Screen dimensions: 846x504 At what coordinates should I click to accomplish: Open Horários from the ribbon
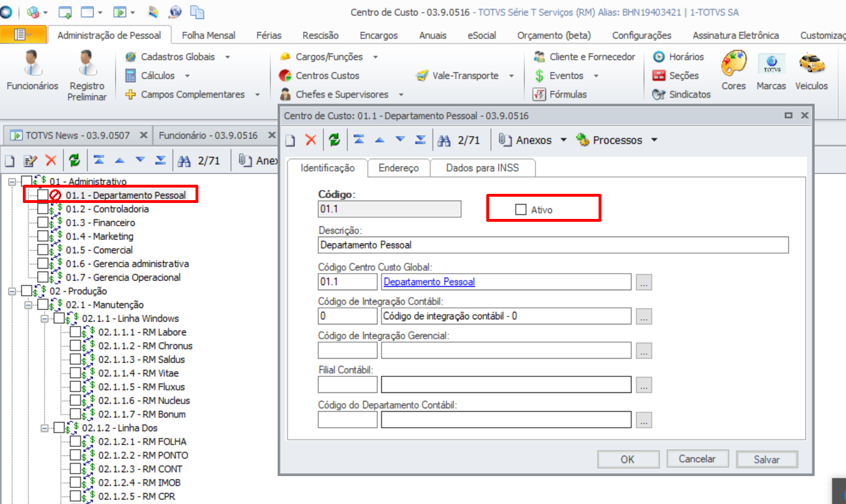[678, 56]
